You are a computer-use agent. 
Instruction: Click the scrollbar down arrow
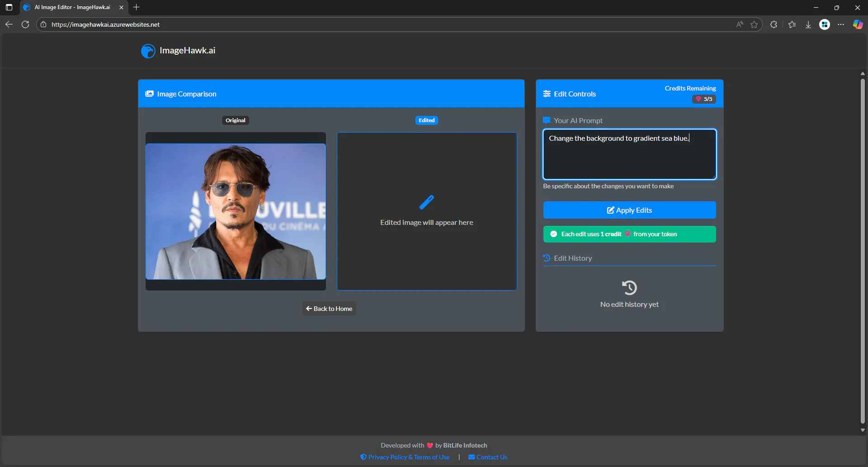coord(863,430)
